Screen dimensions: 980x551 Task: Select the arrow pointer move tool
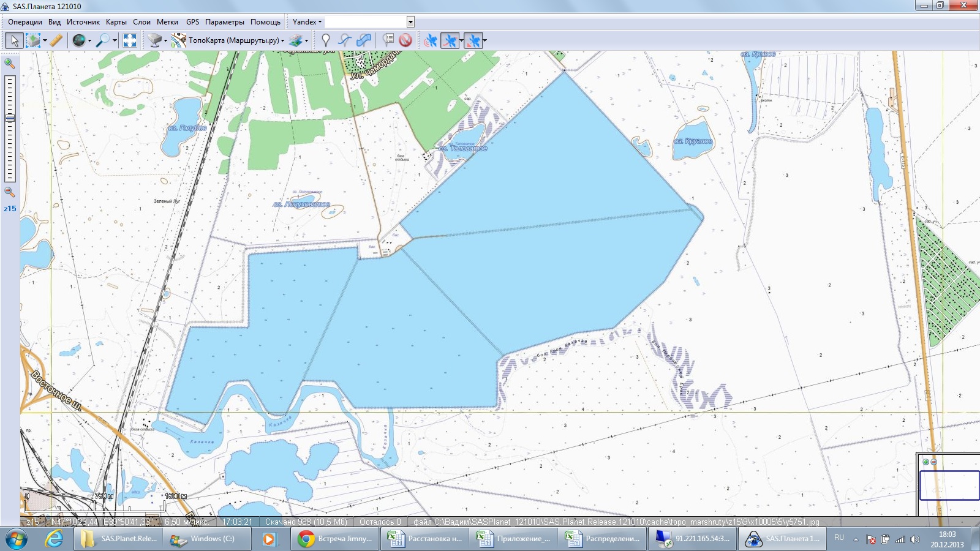click(x=14, y=40)
